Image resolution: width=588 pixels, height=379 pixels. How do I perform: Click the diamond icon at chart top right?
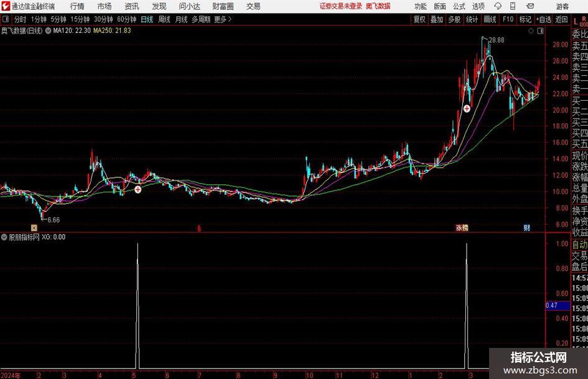531,31
